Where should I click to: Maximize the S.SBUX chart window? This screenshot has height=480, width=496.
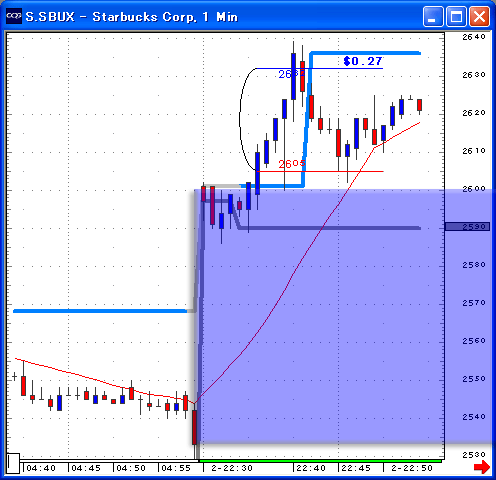456,16
